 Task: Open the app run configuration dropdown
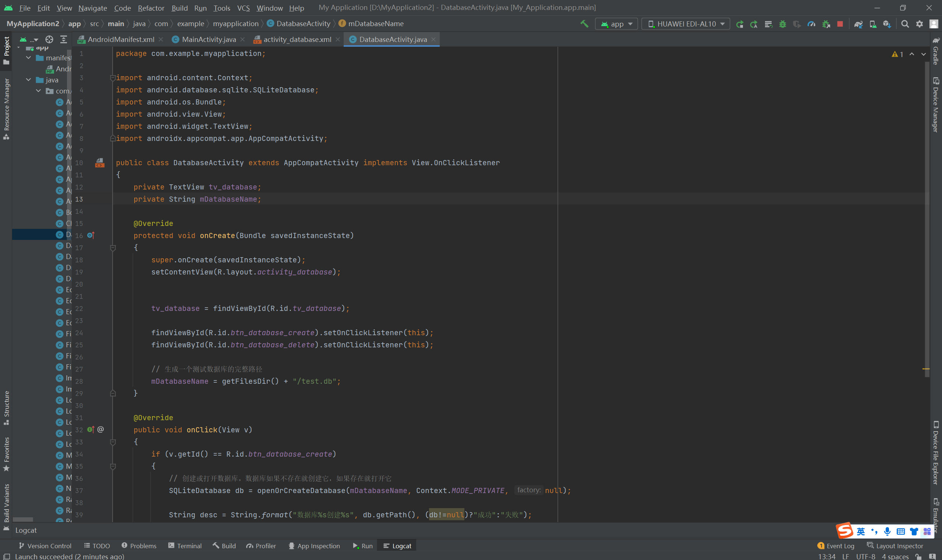[616, 24]
